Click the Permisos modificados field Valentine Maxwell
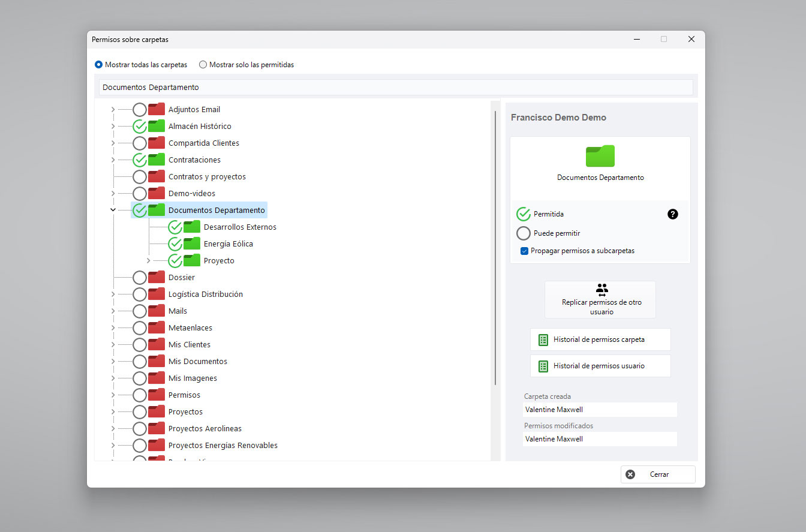 click(x=600, y=439)
